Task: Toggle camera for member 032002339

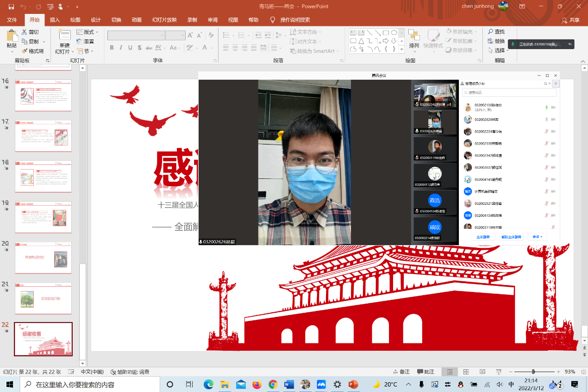Action: click(553, 143)
